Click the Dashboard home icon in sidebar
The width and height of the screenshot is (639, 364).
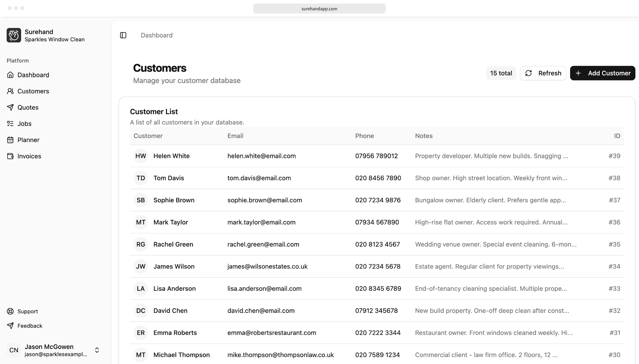coord(10,75)
